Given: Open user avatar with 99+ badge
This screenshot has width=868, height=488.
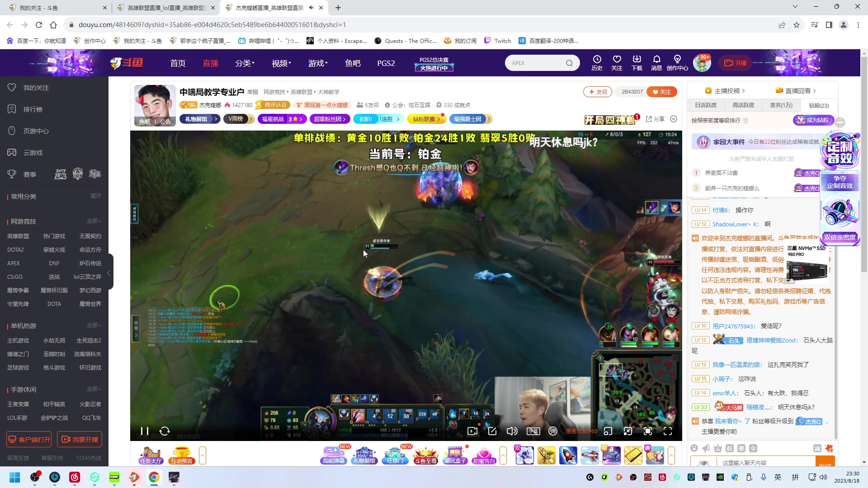Looking at the screenshot, I should point(702,63).
